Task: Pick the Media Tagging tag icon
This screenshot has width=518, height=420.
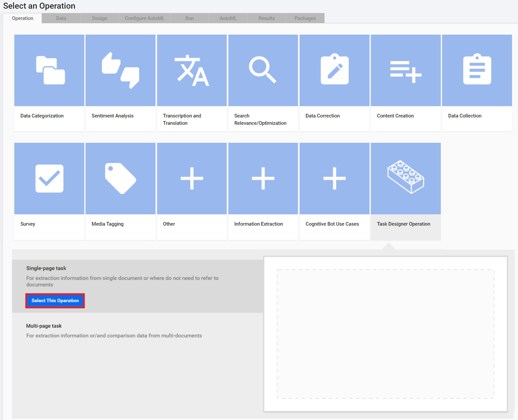Action: (x=121, y=178)
